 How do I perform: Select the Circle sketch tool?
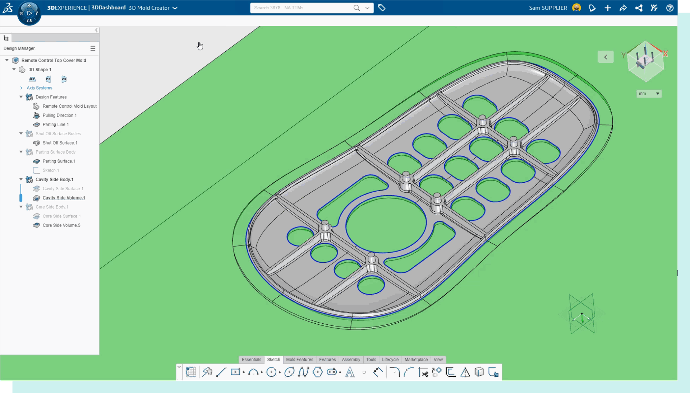coord(272,372)
